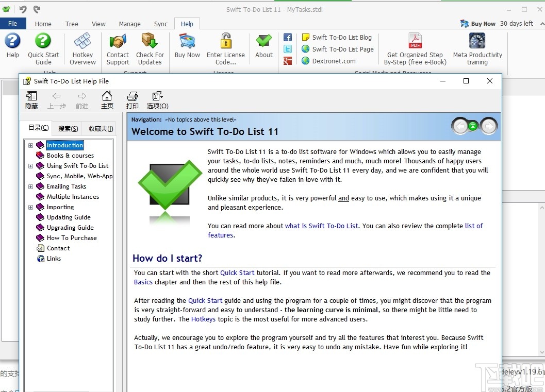This screenshot has height=392, width=545.
Task: Check For Updates in ribbon
Action: pos(150,48)
